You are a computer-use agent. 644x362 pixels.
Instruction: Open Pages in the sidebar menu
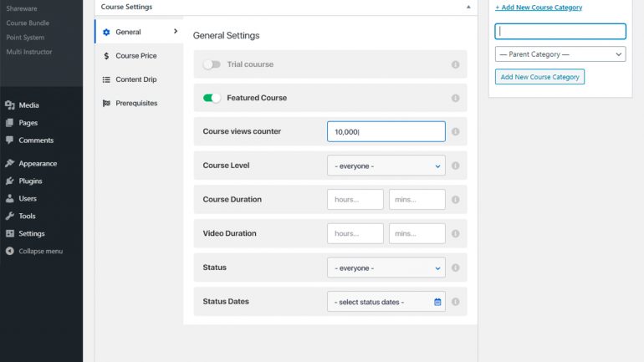coord(28,123)
